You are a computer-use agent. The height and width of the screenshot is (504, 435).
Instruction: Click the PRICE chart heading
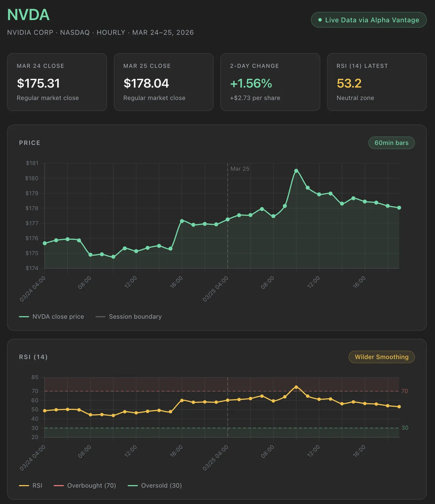click(x=30, y=143)
